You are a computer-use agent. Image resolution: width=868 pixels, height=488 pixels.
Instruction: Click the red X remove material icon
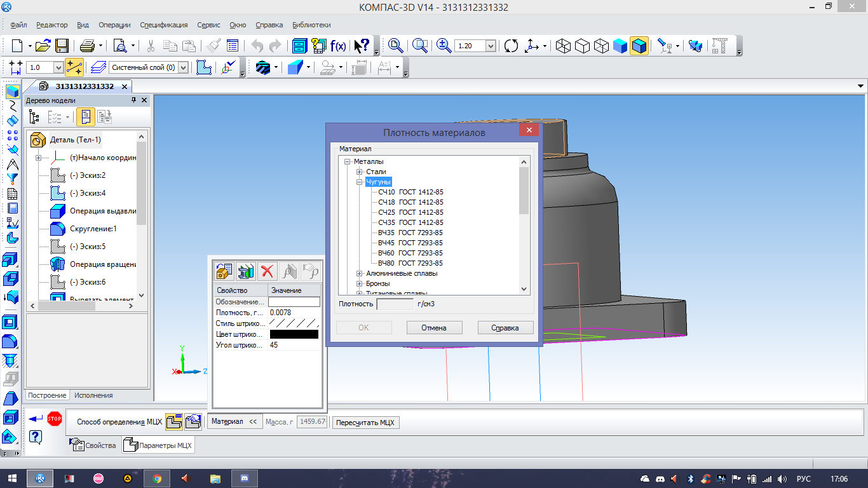pyautogui.click(x=268, y=271)
